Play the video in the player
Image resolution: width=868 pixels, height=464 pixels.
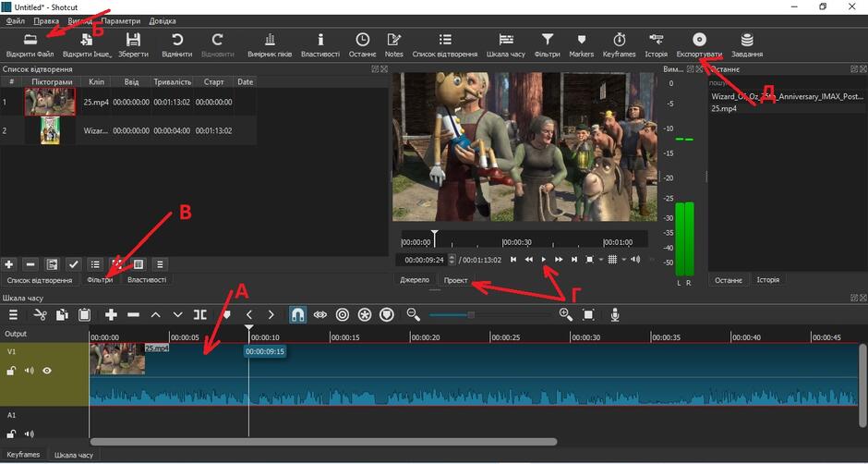[x=544, y=260]
